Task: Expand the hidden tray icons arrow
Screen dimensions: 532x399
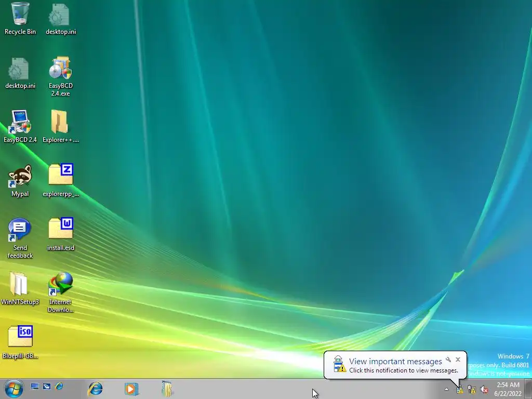Action: pyautogui.click(x=446, y=390)
